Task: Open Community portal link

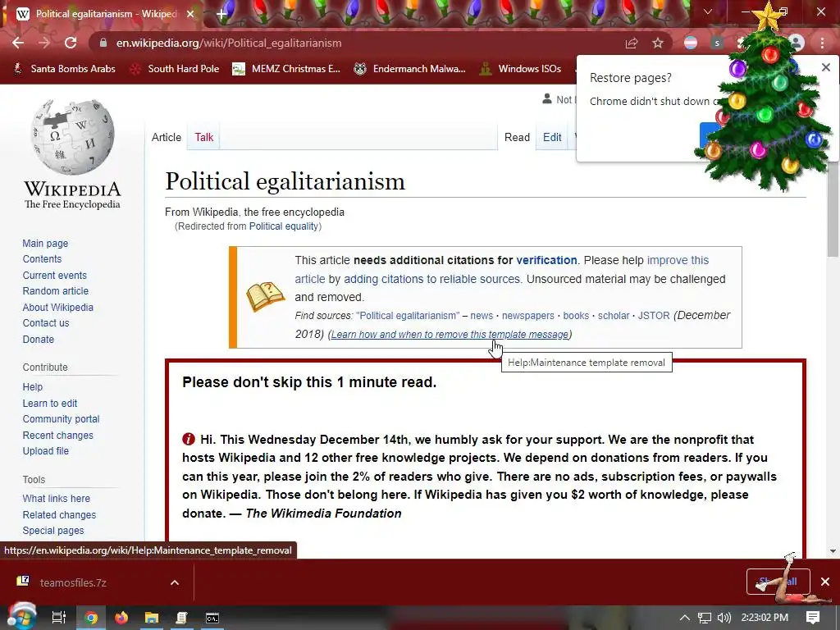Action: (61, 419)
